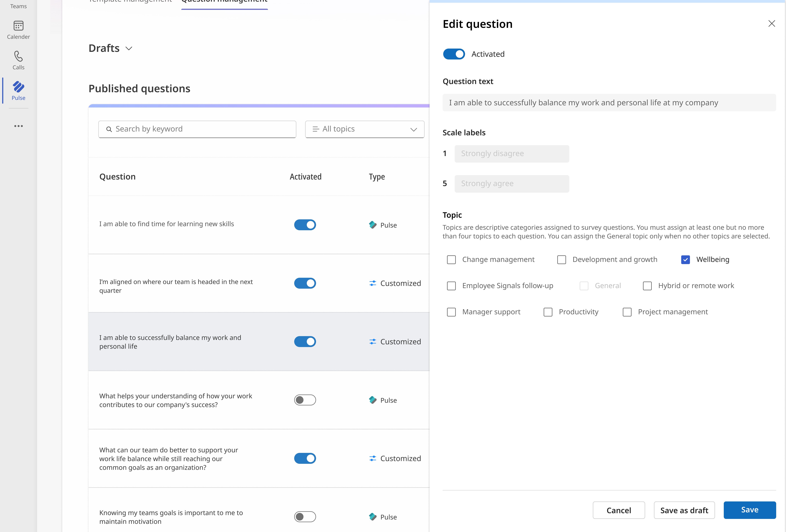Viewport: 786px width, 532px height.
Task: Open more apps ellipsis in sidebar
Action: pos(18,126)
